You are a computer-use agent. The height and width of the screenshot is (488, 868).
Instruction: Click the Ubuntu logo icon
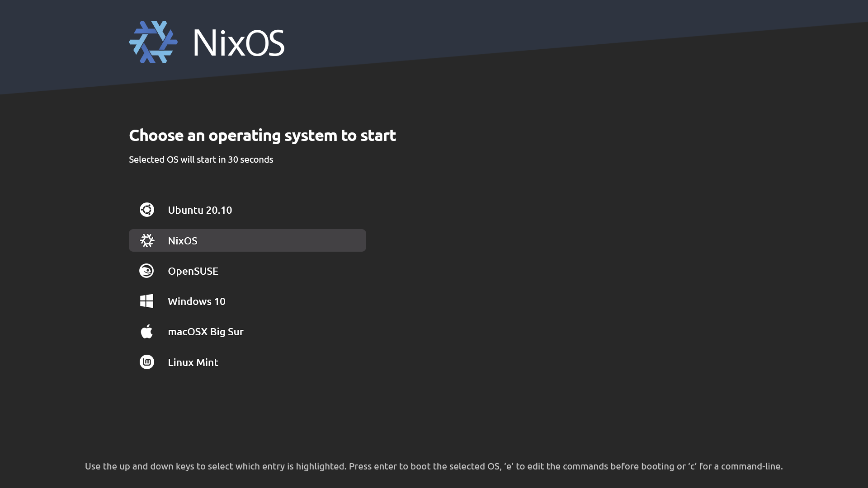click(x=147, y=210)
